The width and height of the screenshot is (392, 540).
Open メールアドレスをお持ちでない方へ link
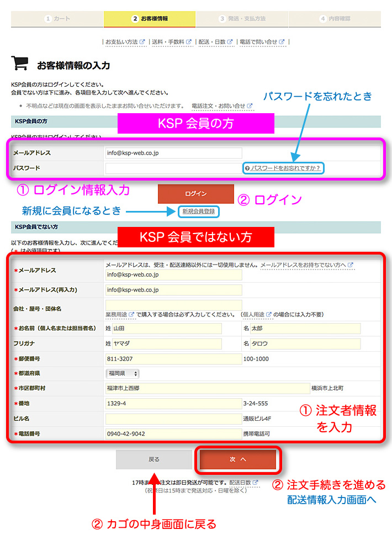coord(303,265)
